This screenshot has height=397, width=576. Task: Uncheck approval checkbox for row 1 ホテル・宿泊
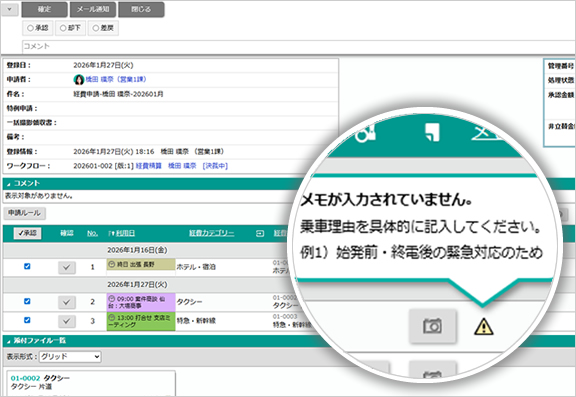tap(27, 266)
